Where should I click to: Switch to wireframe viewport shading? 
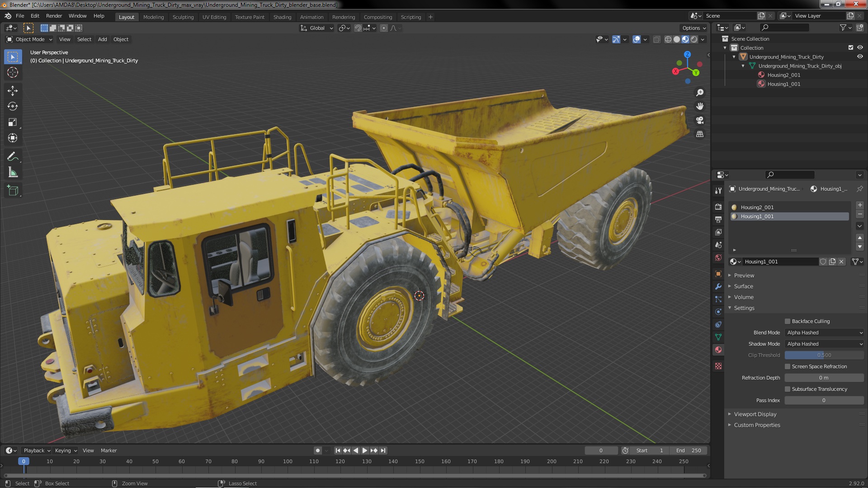(x=668, y=39)
